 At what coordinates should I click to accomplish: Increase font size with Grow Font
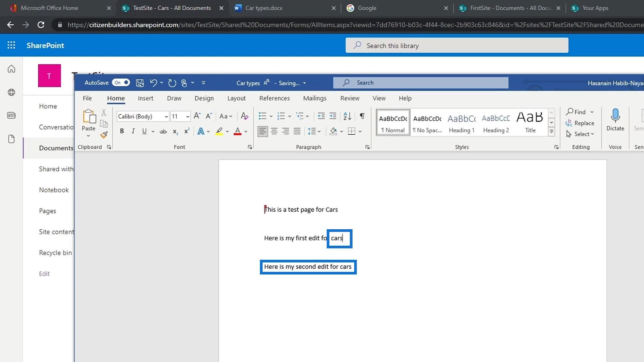[197, 116]
